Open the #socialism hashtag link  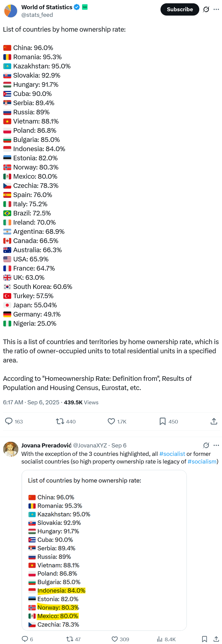[x=202, y=461]
